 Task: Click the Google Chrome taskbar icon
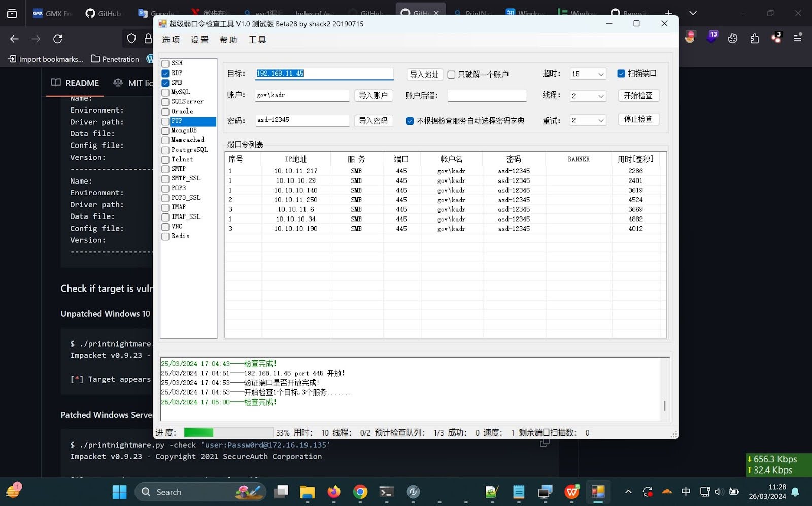pyautogui.click(x=360, y=492)
